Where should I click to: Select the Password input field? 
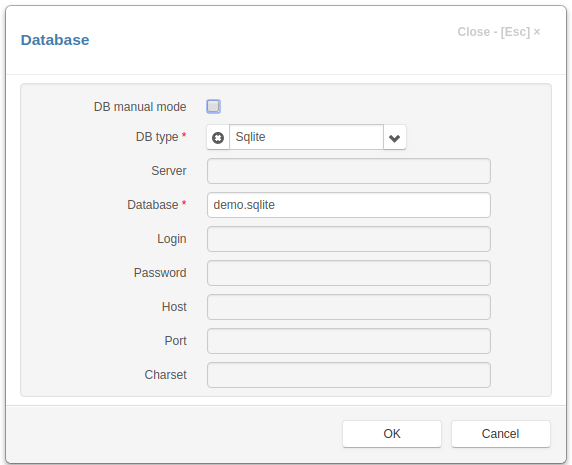click(x=349, y=273)
